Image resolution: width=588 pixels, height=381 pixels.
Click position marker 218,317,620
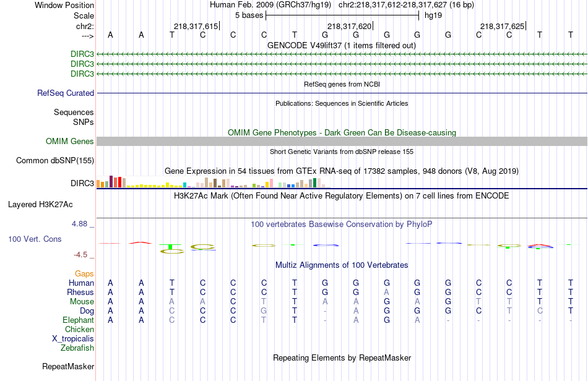[x=349, y=26]
